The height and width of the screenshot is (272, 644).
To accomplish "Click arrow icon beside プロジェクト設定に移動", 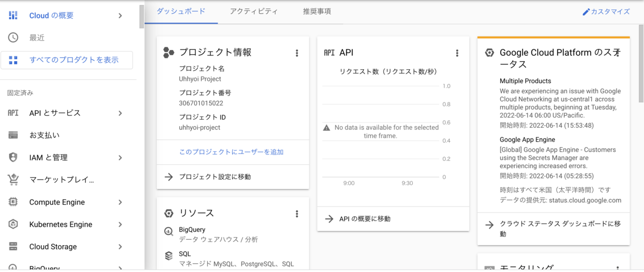I will (x=169, y=177).
